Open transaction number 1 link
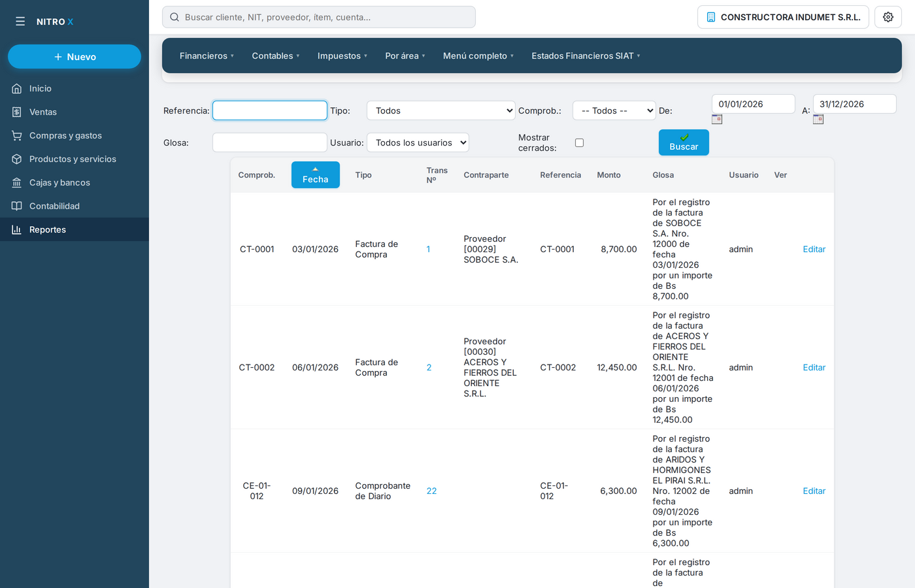Screen dimensions: 915x588 click(x=428, y=249)
